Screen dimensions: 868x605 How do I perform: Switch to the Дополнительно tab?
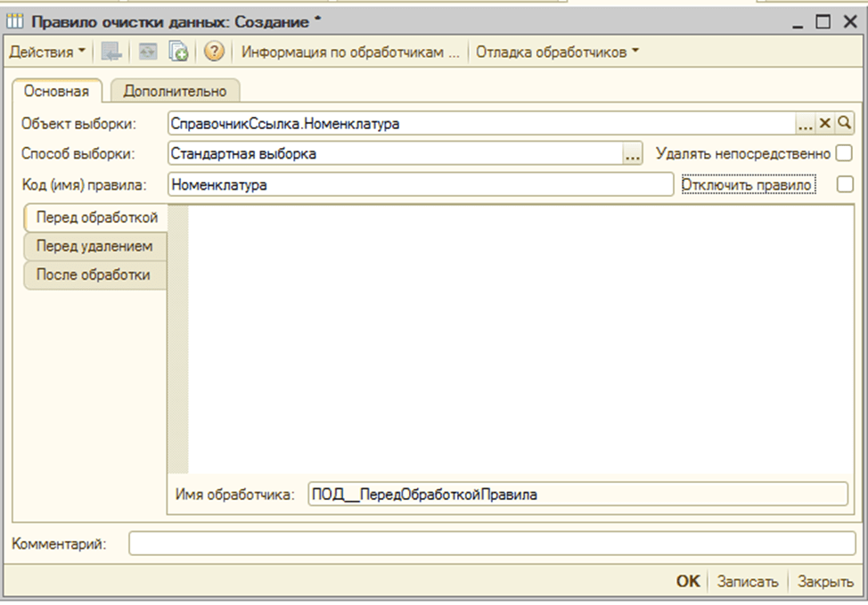point(175,91)
